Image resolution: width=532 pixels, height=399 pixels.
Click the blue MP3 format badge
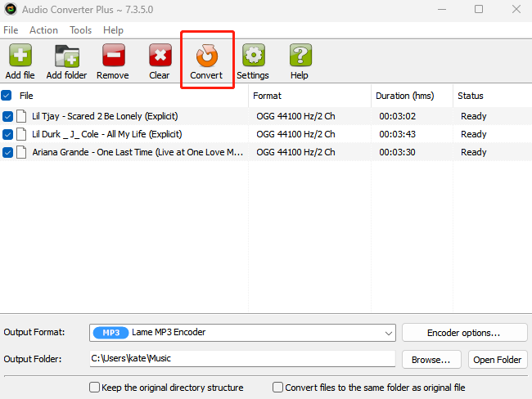(x=111, y=333)
